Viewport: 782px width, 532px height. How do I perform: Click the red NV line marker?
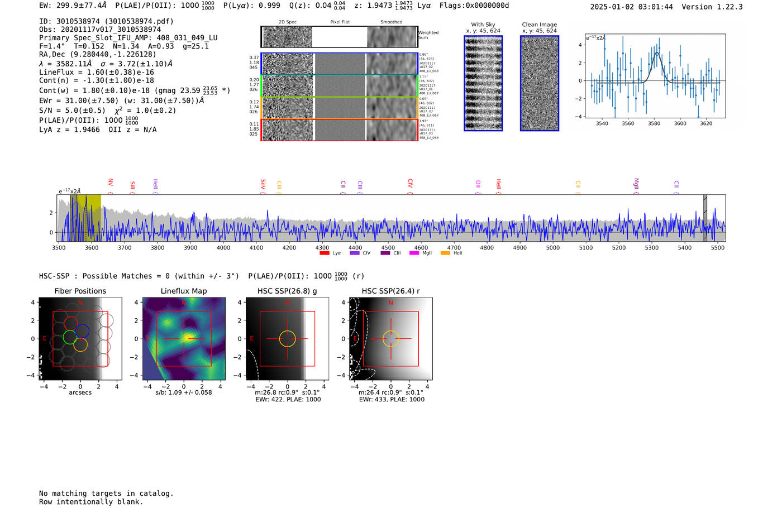[111, 186]
